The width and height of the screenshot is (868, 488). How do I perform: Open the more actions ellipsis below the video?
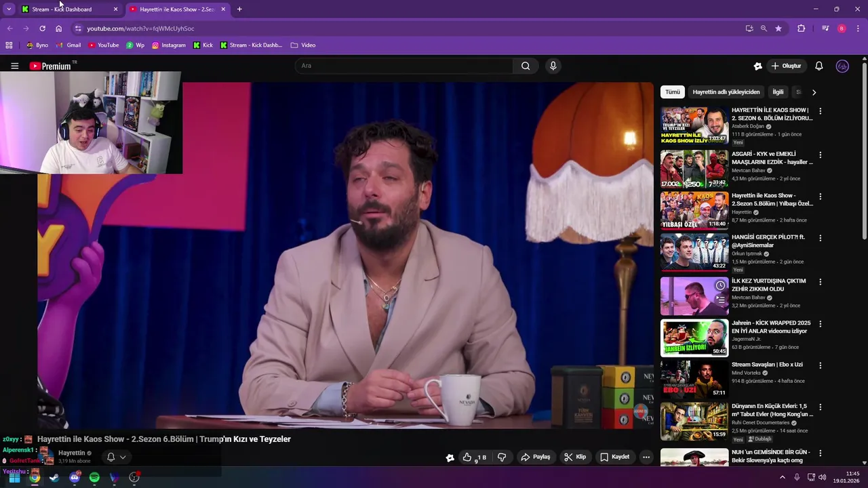[x=646, y=457]
